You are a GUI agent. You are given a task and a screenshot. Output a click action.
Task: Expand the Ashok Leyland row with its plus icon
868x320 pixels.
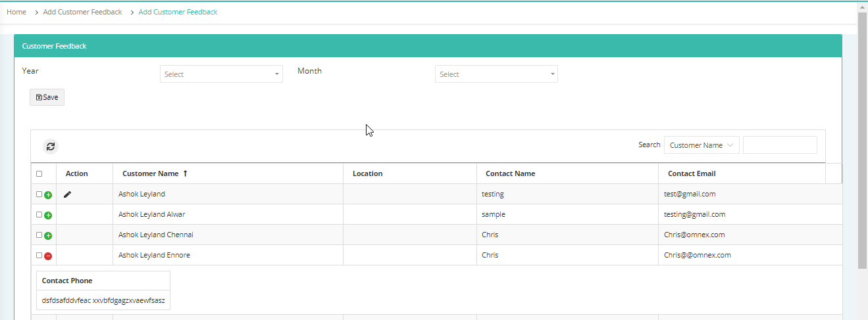tap(48, 195)
